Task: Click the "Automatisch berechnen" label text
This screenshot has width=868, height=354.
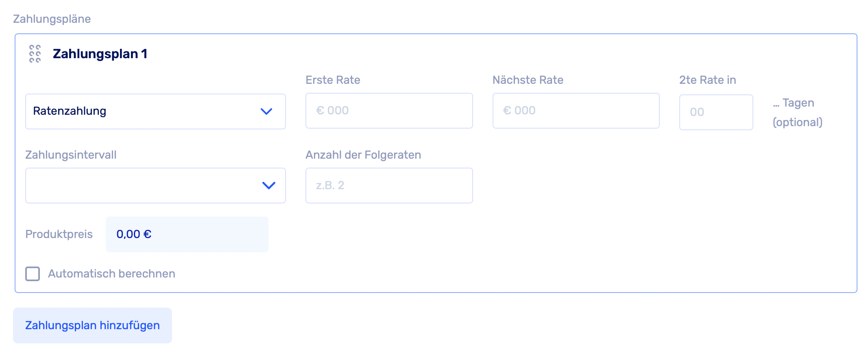Action: click(x=111, y=274)
